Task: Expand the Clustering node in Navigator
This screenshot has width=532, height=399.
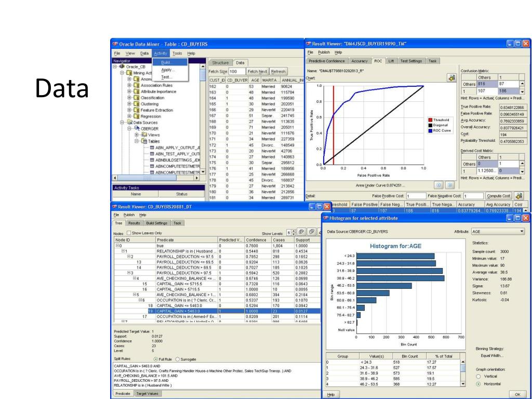Action: [x=129, y=104]
